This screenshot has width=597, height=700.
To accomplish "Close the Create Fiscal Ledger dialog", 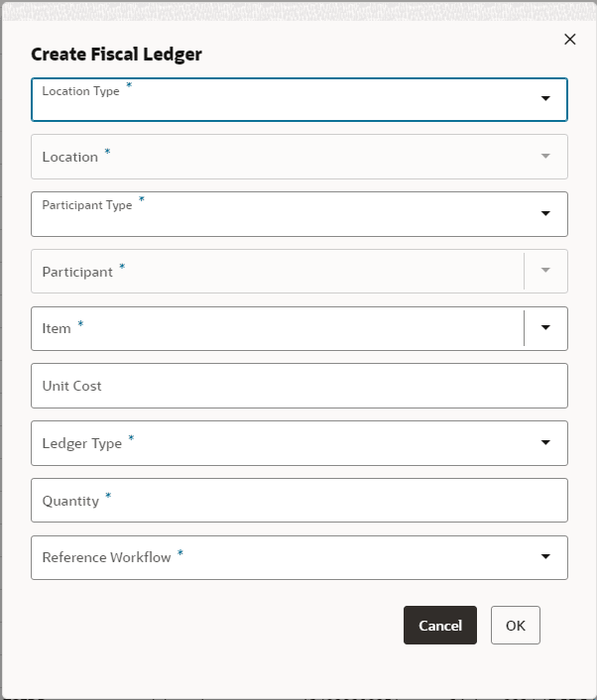I will tap(569, 40).
